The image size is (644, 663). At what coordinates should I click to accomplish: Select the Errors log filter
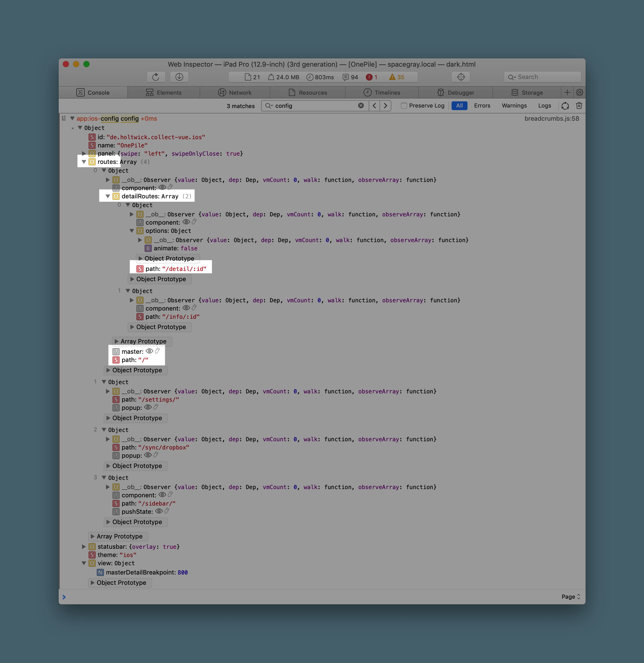click(482, 105)
